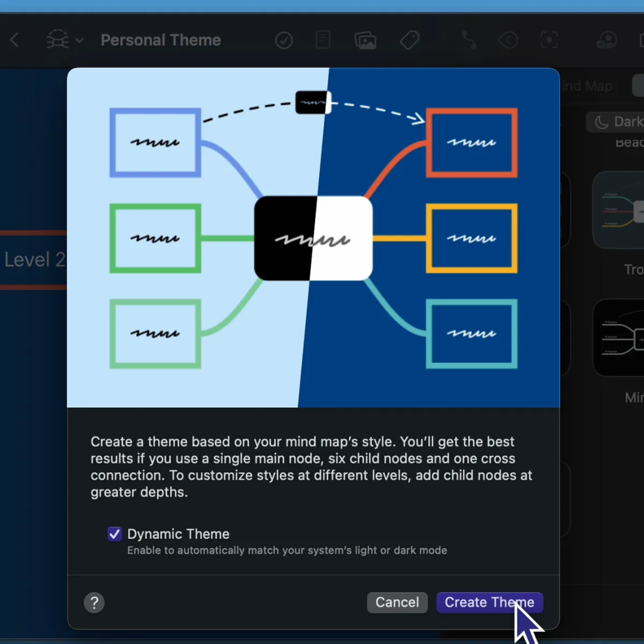The image size is (644, 644).
Task: Select the colorful dark theme thumbnail
Action: pyautogui.click(x=618, y=210)
